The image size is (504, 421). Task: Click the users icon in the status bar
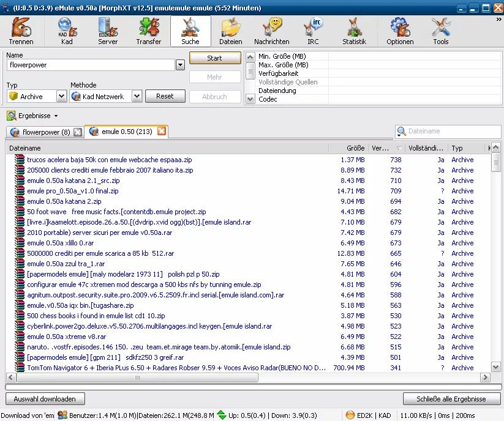coord(62,415)
